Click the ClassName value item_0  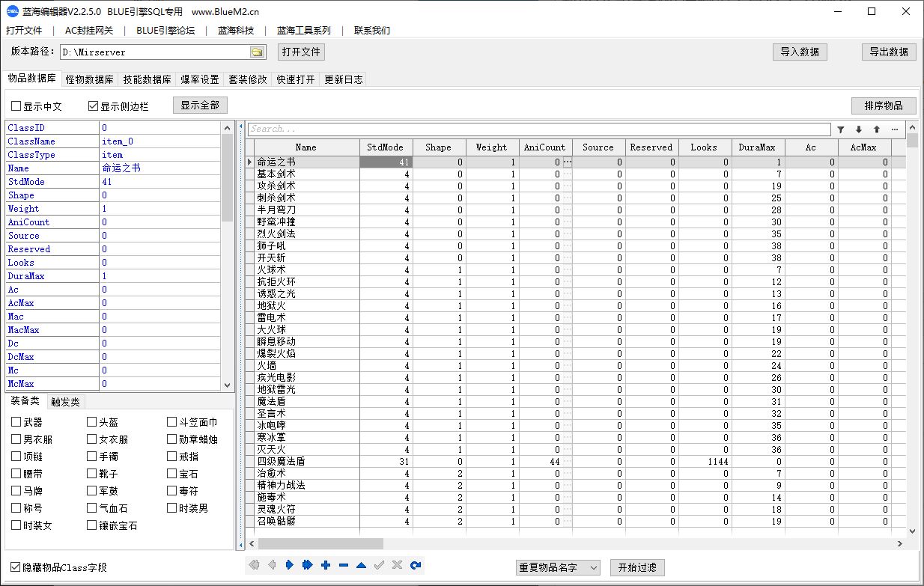coord(117,141)
